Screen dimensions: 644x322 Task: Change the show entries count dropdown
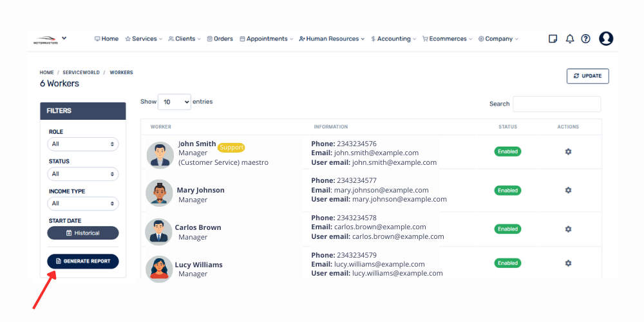(175, 102)
